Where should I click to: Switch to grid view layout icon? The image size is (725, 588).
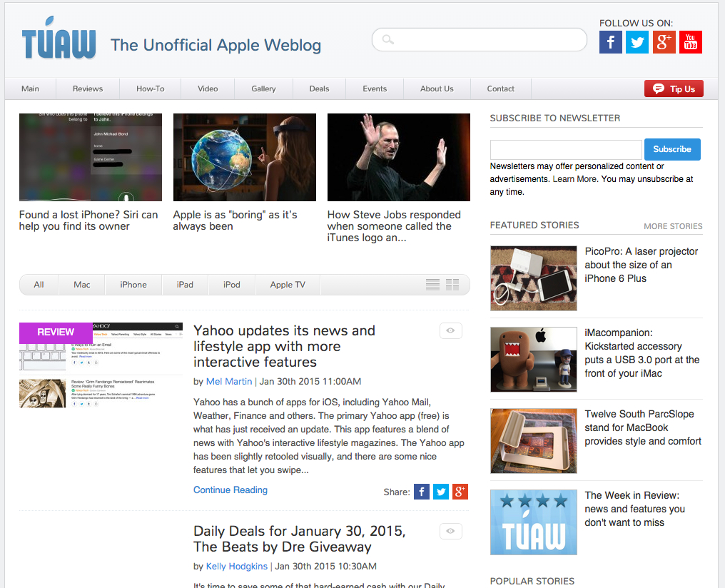(x=452, y=284)
